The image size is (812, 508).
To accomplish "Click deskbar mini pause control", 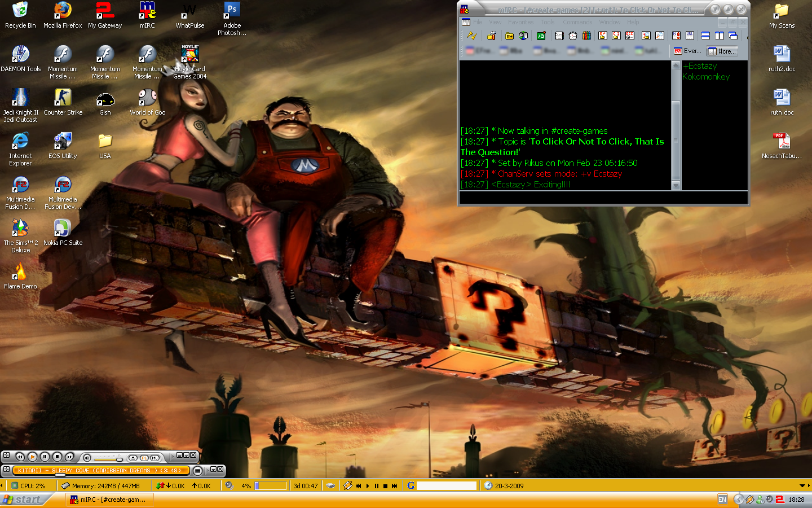I will (377, 485).
